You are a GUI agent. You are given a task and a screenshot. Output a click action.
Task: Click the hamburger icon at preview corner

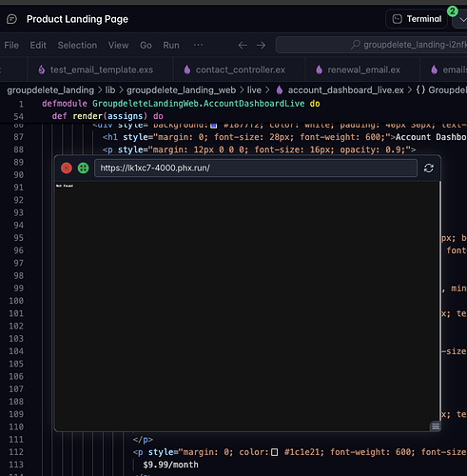[436, 426]
